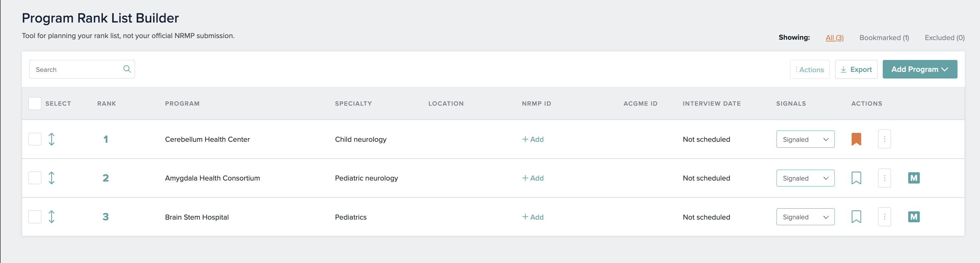Viewport: 980px width, 263px height.
Task: Export the rank list
Action: (856, 69)
